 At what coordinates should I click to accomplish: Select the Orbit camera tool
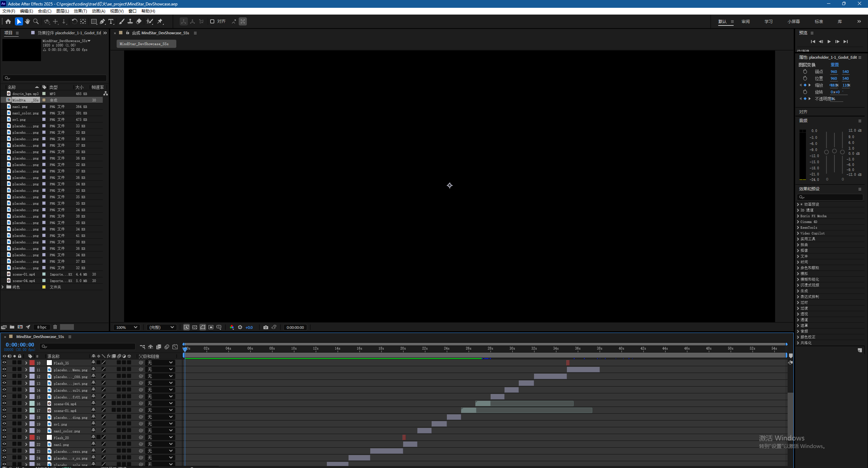click(x=47, y=21)
